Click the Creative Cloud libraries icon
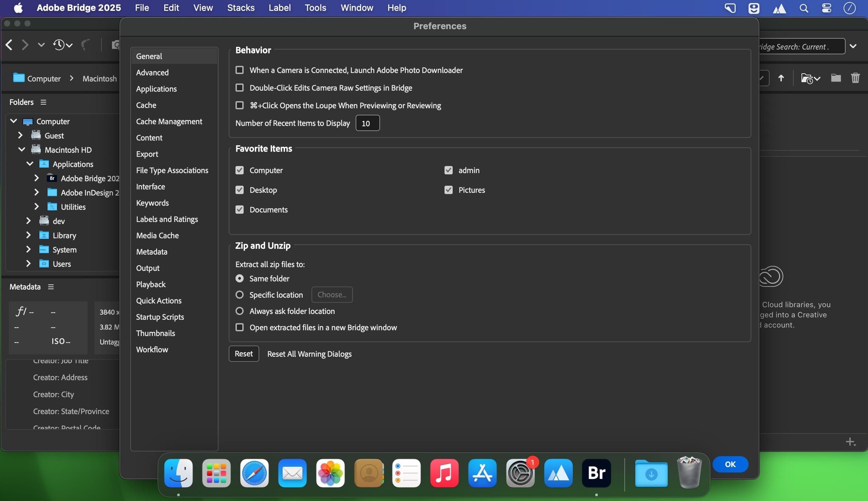Image resolution: width=868 pixels, height=501 pixels. [x=771, y=276]
